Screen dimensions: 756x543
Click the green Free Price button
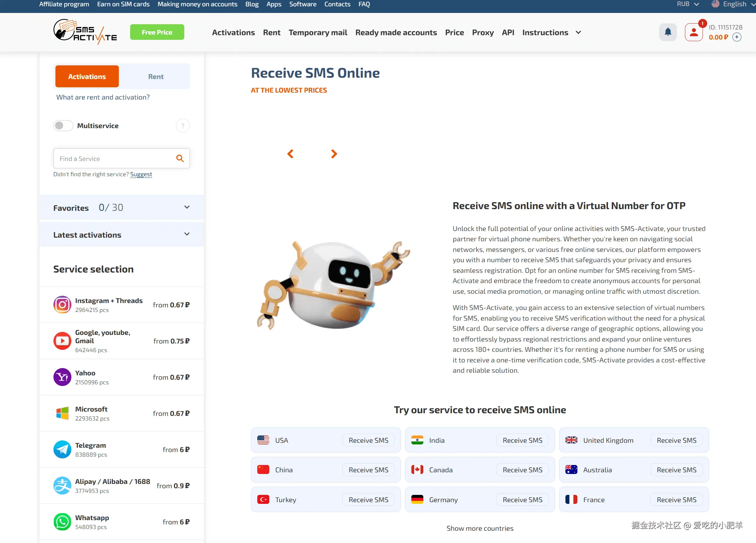click(157, 32)
